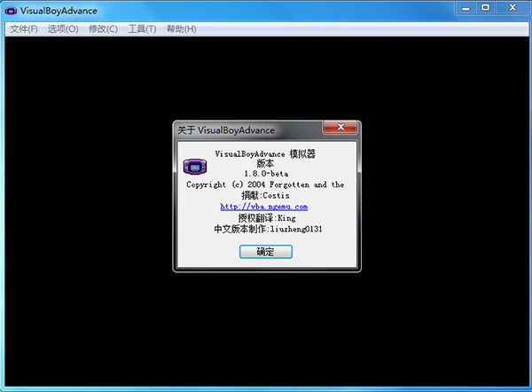
Task: Click the 授权翻译:King line
Action: pos(267,218)
